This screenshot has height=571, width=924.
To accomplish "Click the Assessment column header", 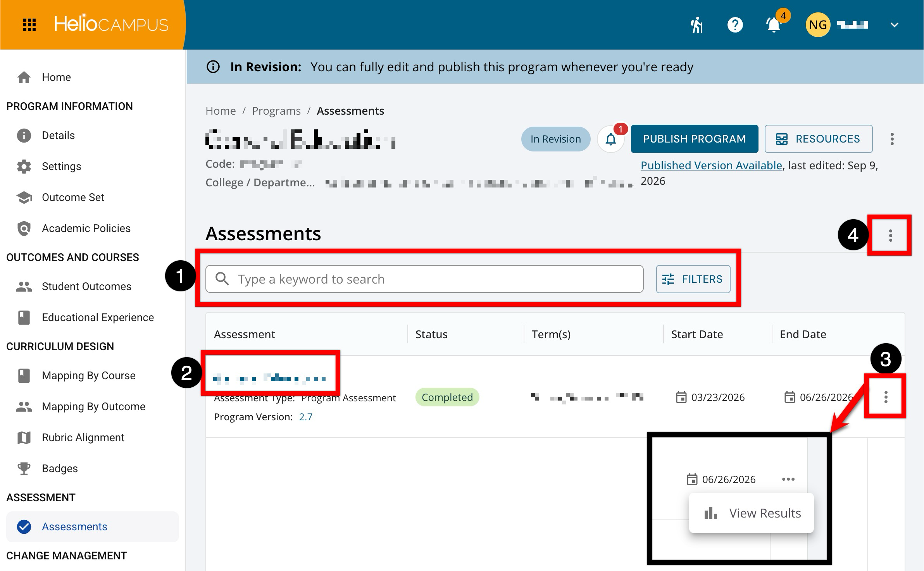I will (x=245, y=334).
